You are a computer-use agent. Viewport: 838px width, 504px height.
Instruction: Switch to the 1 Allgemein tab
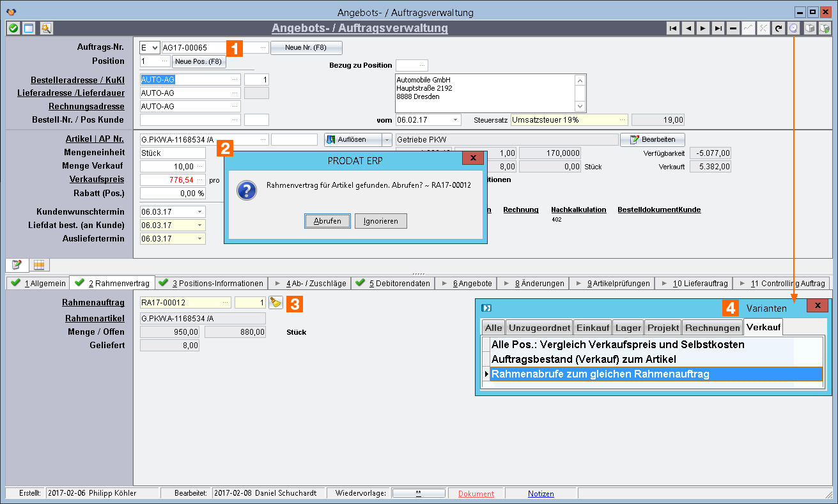(x=38, y=283)
